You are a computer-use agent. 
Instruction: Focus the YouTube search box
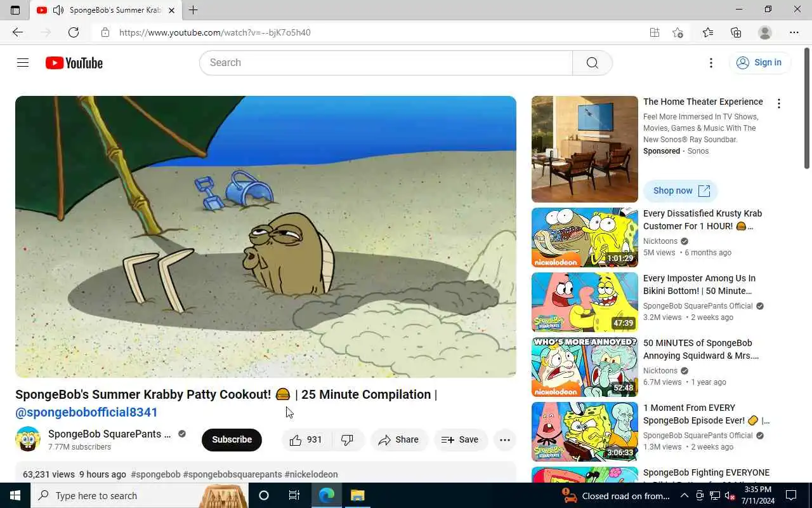coord(386,62)
